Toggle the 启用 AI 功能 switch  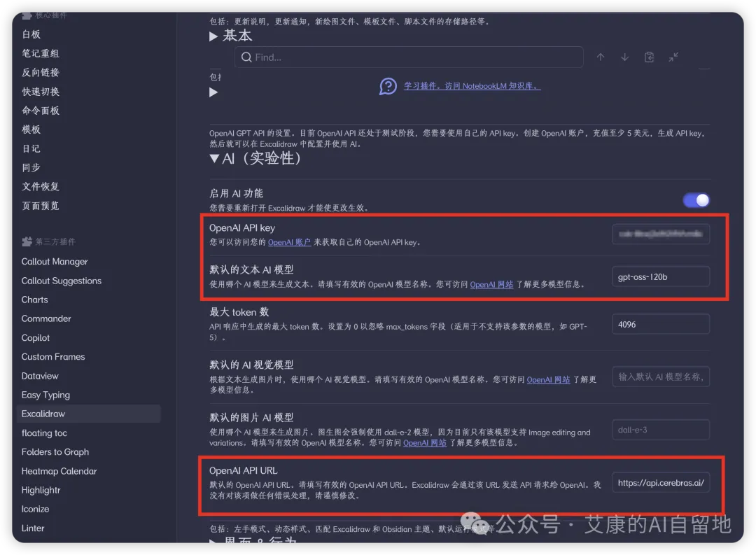pos(696,200)
